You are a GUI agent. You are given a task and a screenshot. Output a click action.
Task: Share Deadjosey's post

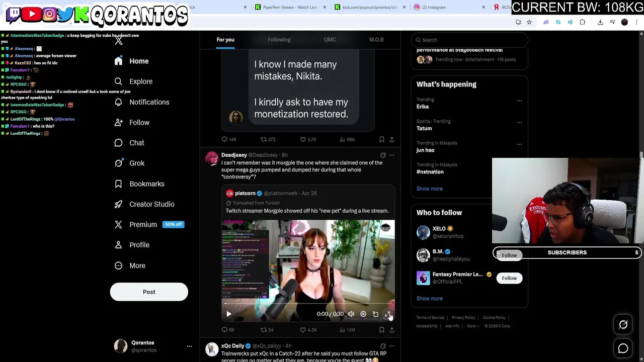pos(392,330)
